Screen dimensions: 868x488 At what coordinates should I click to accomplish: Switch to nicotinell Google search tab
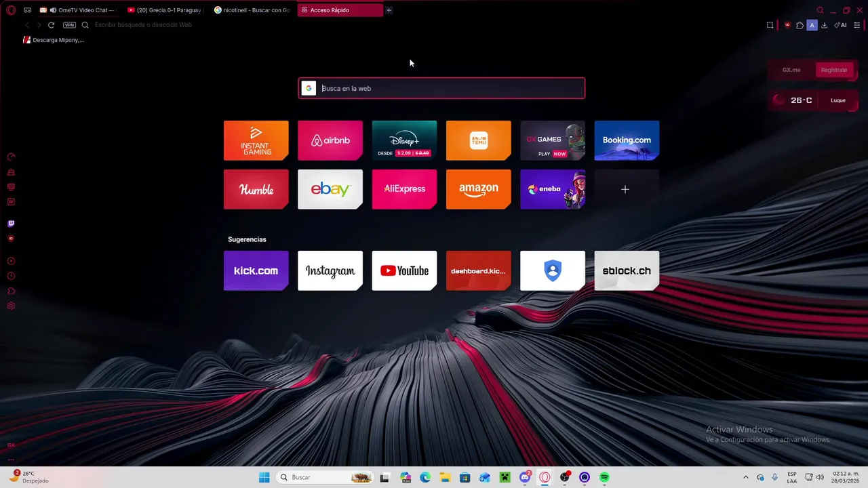(x=253, y=10)
